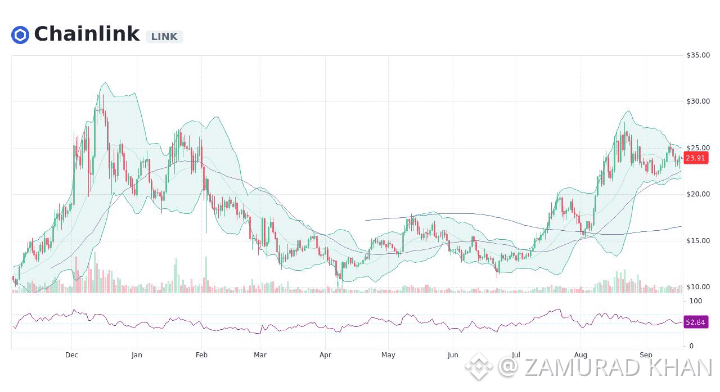The image size is (720, 392).
Task: Click the $15.00 price axis label
Action: click(x=698, y=241)
